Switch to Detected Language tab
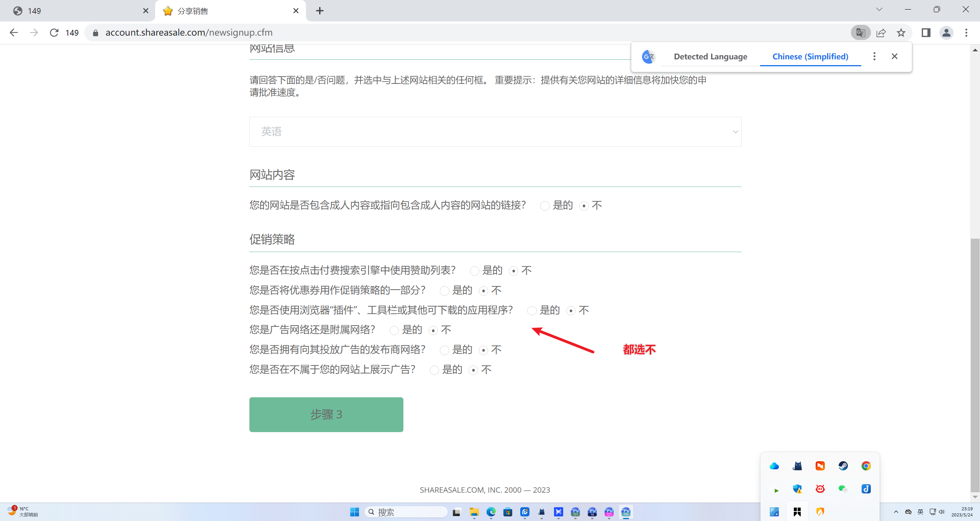The height and width of the screenshot is (521, 980). [710, 56]
